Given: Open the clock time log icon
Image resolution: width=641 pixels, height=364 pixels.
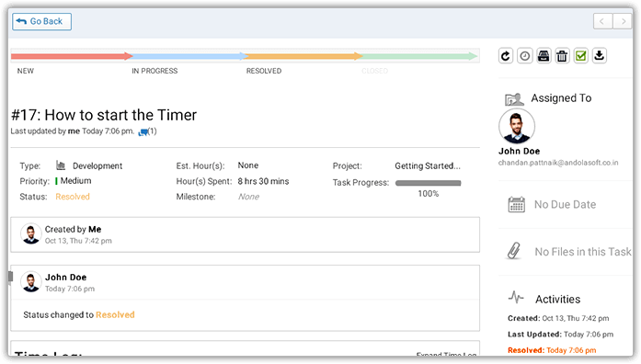Looking at the screenshot, I should click(524, 55).
